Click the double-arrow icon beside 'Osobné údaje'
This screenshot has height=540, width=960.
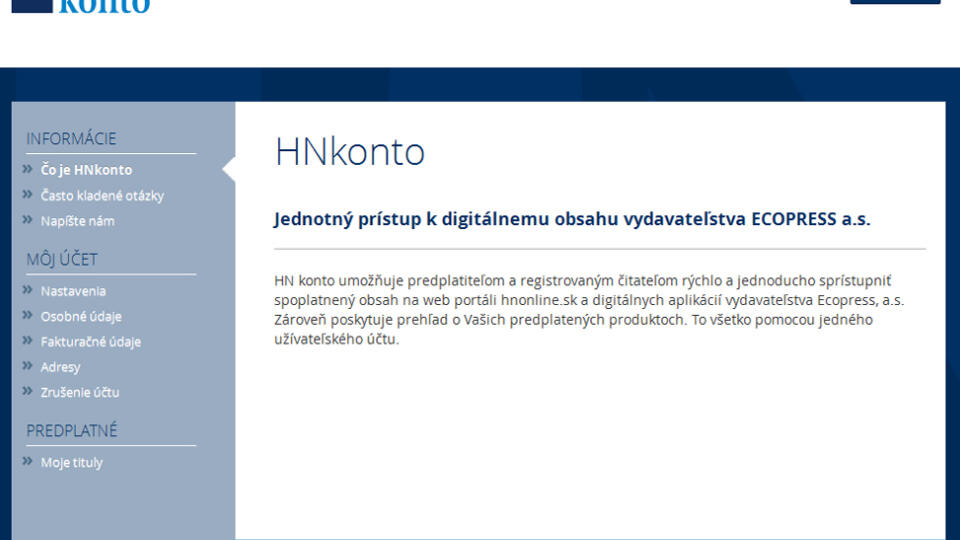coord(28,315)
